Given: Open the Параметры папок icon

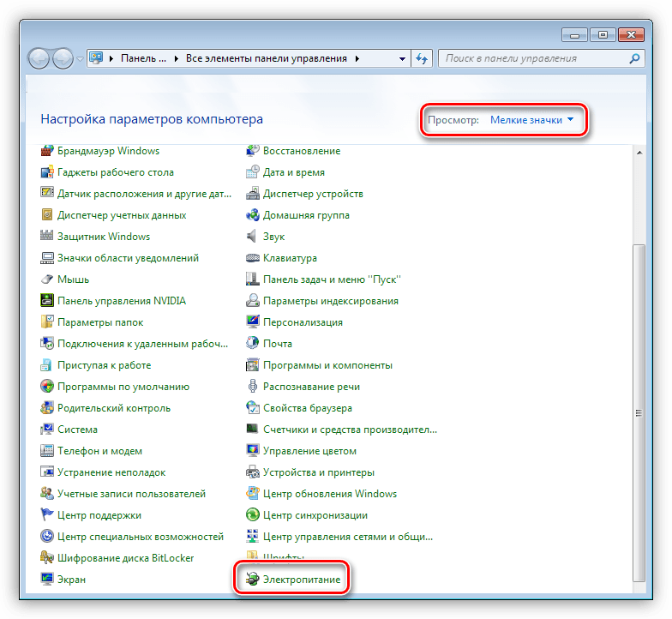Looking at the screenshot, I should 46,322.
